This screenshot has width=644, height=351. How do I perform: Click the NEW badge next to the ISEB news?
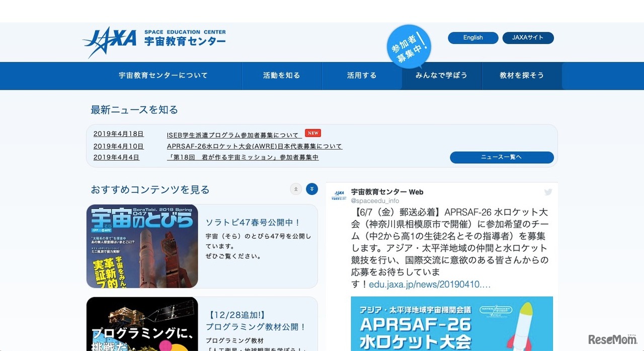(312, 133)
